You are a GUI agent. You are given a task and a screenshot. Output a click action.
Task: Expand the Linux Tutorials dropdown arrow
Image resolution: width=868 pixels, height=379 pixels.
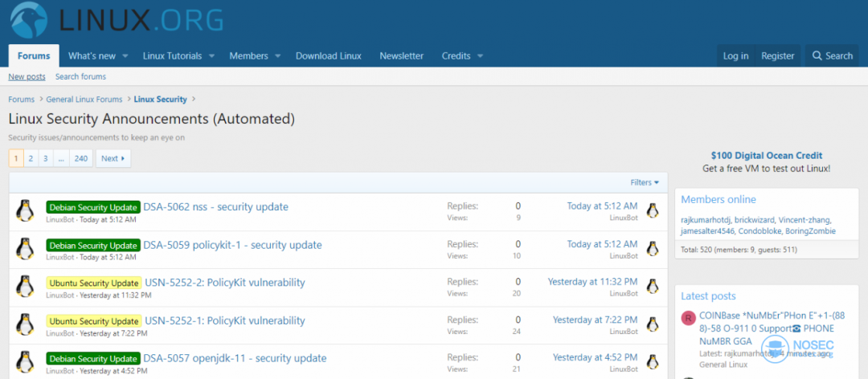tap(211, 56)
